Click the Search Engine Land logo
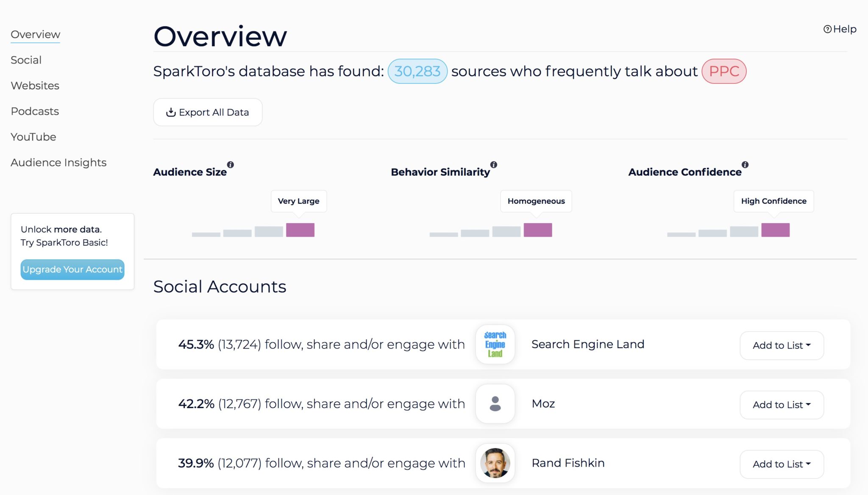Viewport: 868px width, 495px height. 495,344
